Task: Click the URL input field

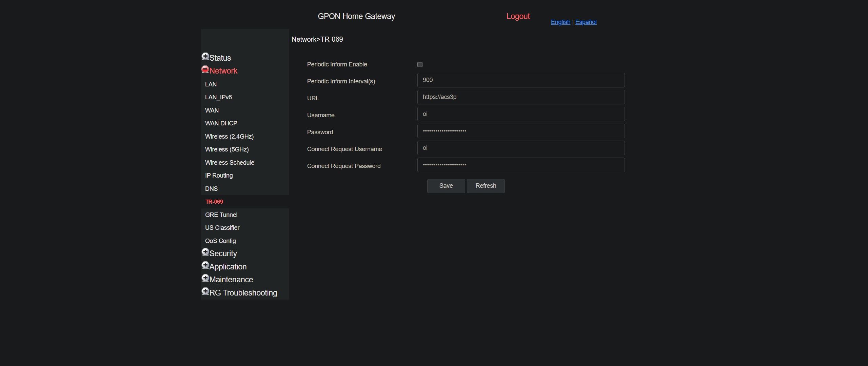Action: (x=520, y=97)
